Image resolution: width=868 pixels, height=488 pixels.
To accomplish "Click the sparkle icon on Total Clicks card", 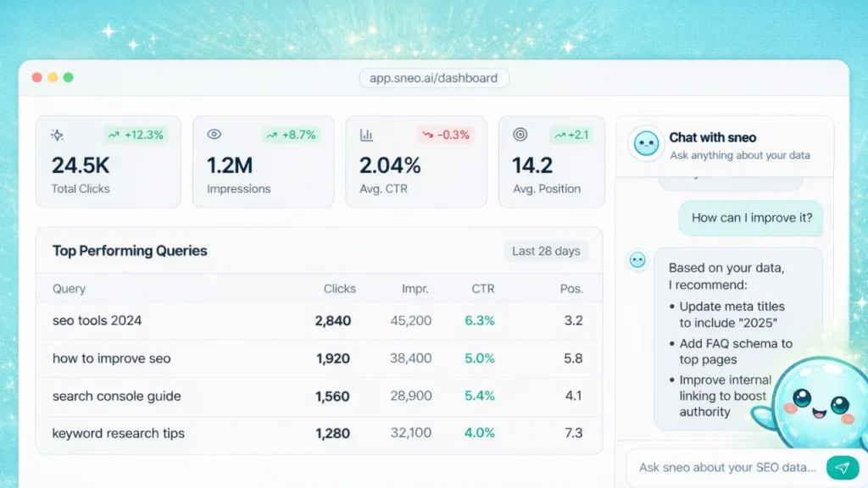I will (57, 135).
